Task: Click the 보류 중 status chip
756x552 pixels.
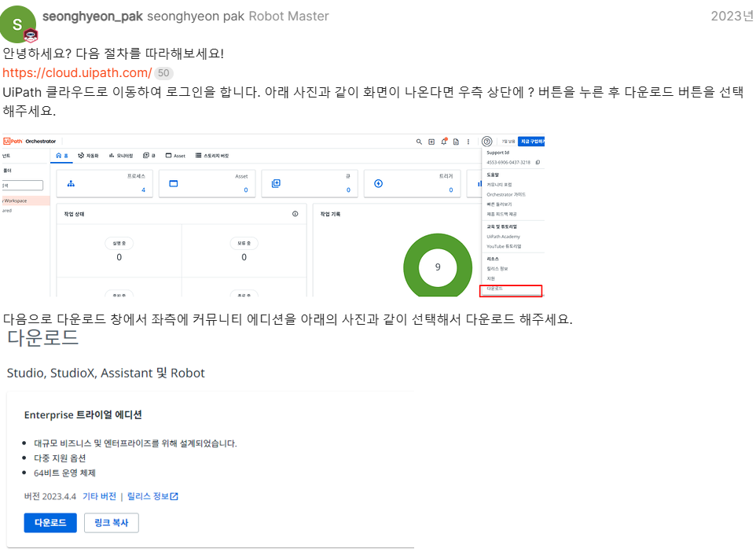Action: (x=244, y=243)
